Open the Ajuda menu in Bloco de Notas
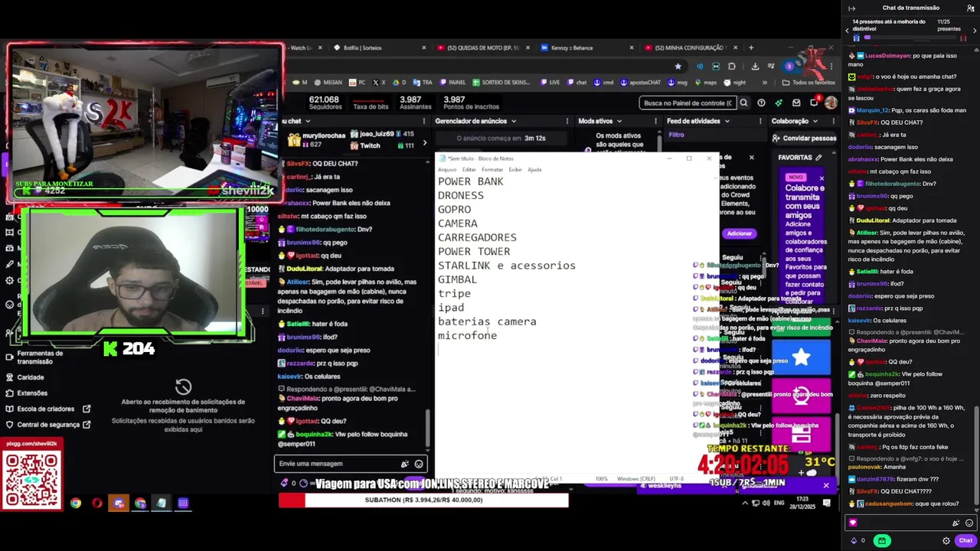The height and width of the screenshot is (551, 980). [534, 170]
